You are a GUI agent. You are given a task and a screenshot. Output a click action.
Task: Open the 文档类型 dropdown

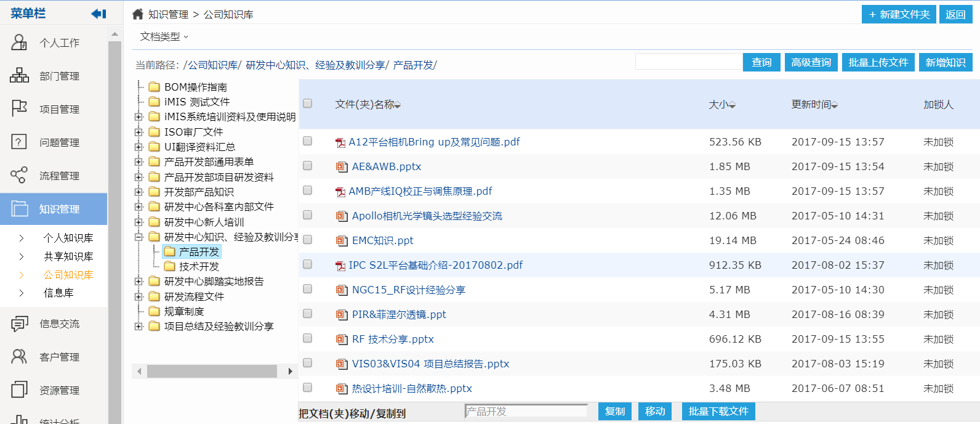coord(164,37)
